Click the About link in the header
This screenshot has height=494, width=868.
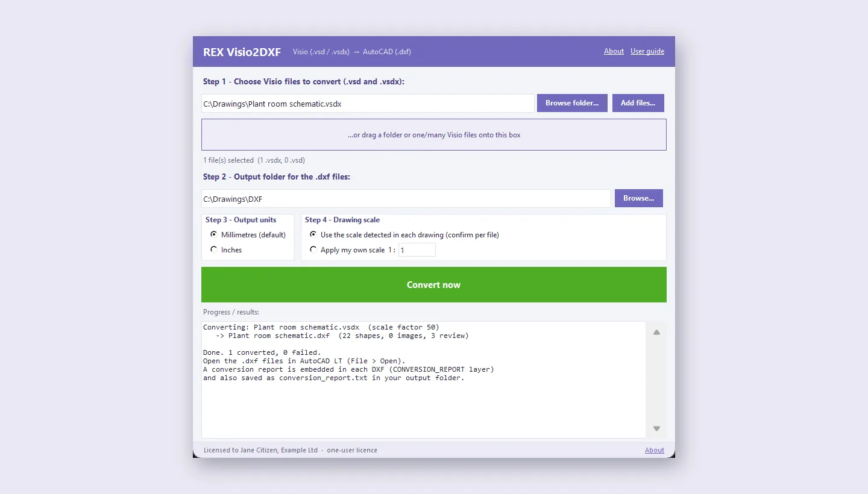614,51
